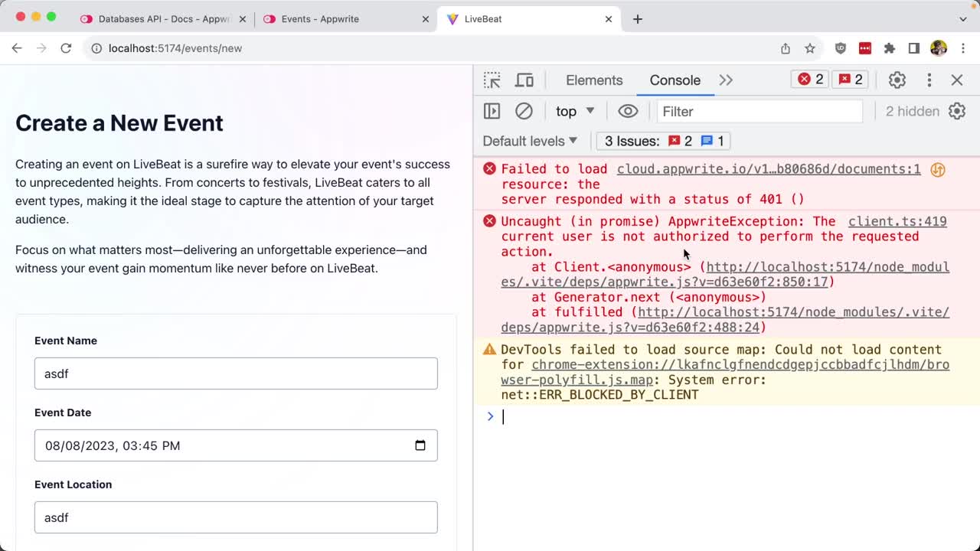Reload the localhost page
This screenshot has width=980, height=551.
tap(66, 48)
